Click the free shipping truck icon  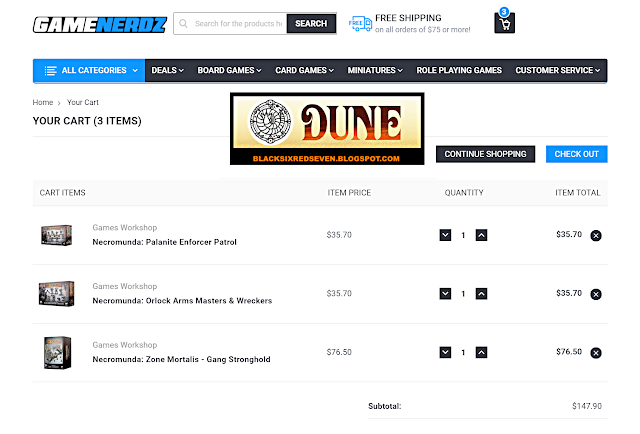pos(360,24)
